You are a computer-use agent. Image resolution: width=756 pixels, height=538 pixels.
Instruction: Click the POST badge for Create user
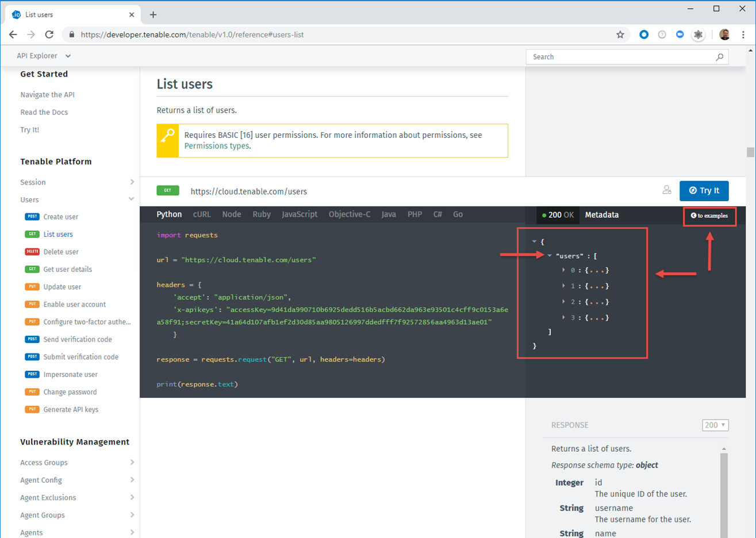(32, 217)
